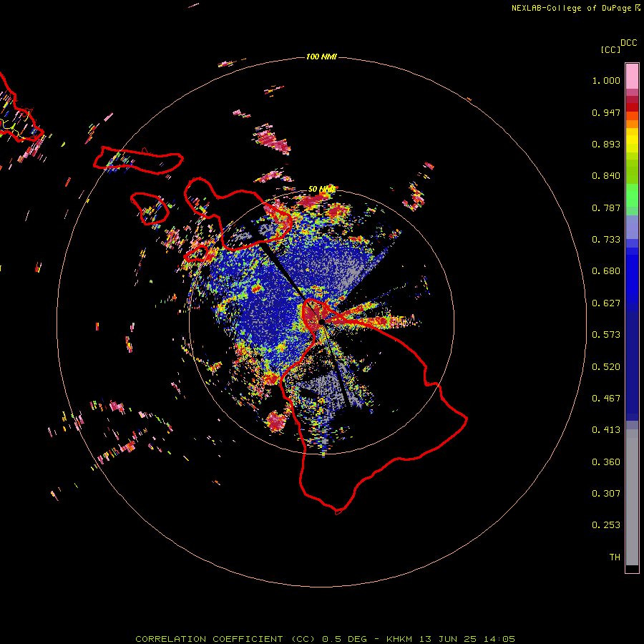Click the DCC label above the color scale
Viewport: 644px width, 644px height.
point(629,43)
